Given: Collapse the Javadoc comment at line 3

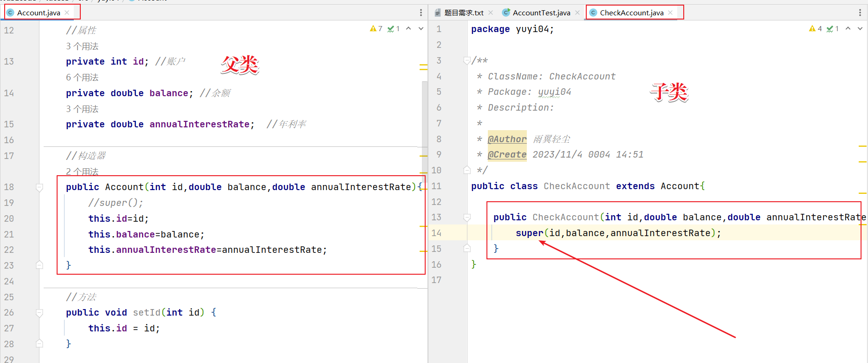Looking at the screenshot, I should point(467,60).
